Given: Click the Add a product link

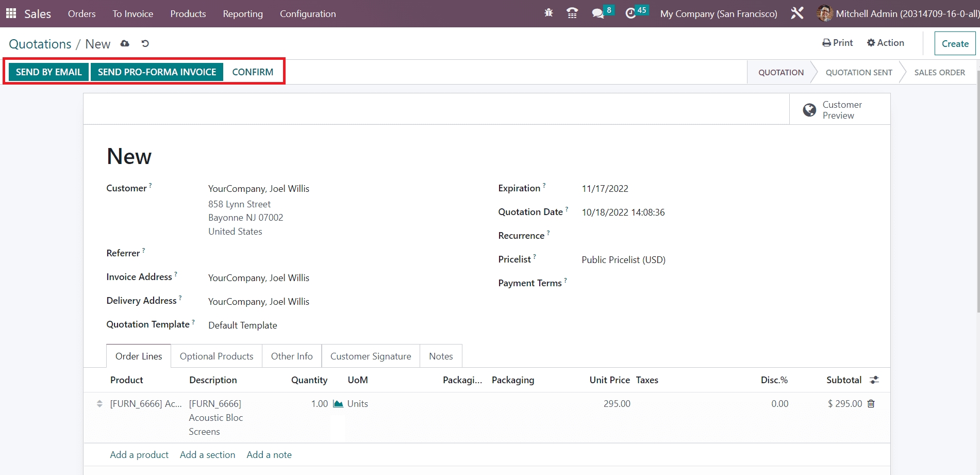Looking at the screenshot, I should [x=139, y=455].
